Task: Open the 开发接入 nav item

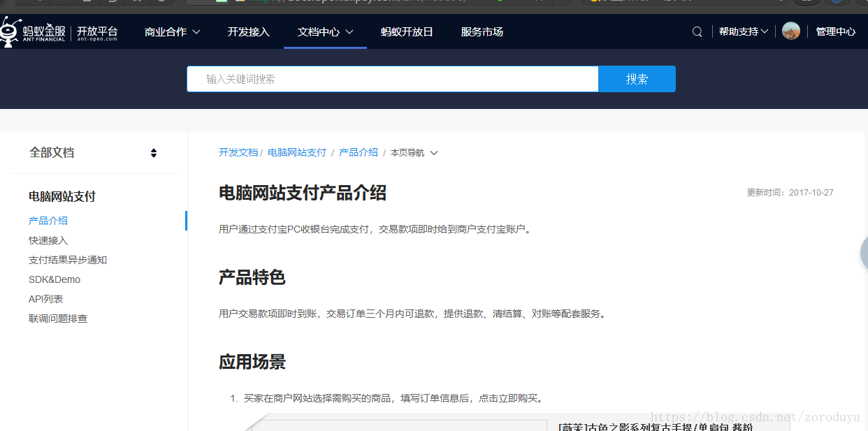Action: (x=248, y=32)
